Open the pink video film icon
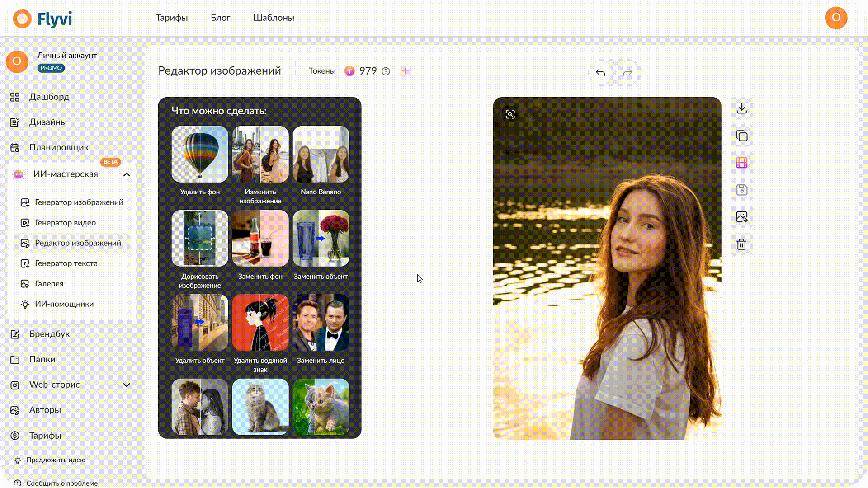 [x=741, y=163]
